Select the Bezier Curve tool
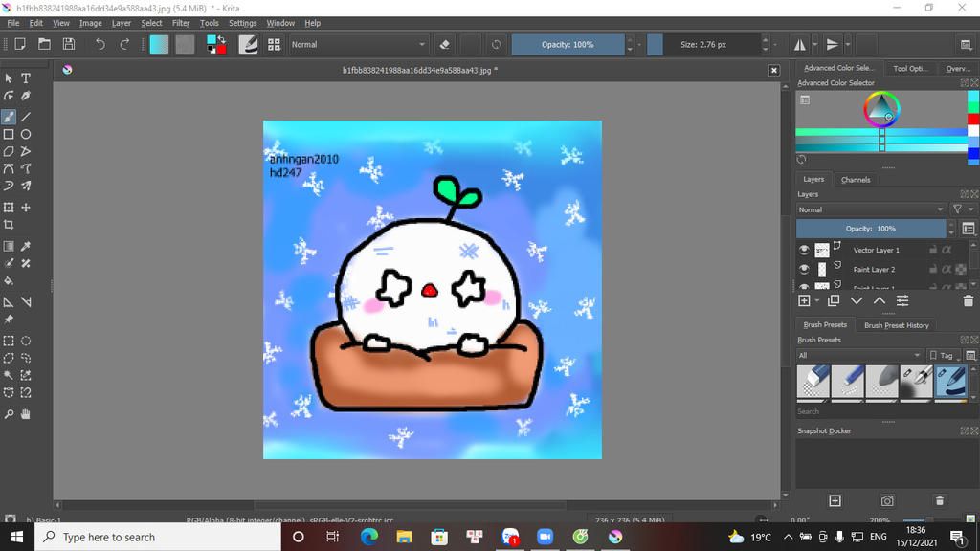 (x=9, y=168)
